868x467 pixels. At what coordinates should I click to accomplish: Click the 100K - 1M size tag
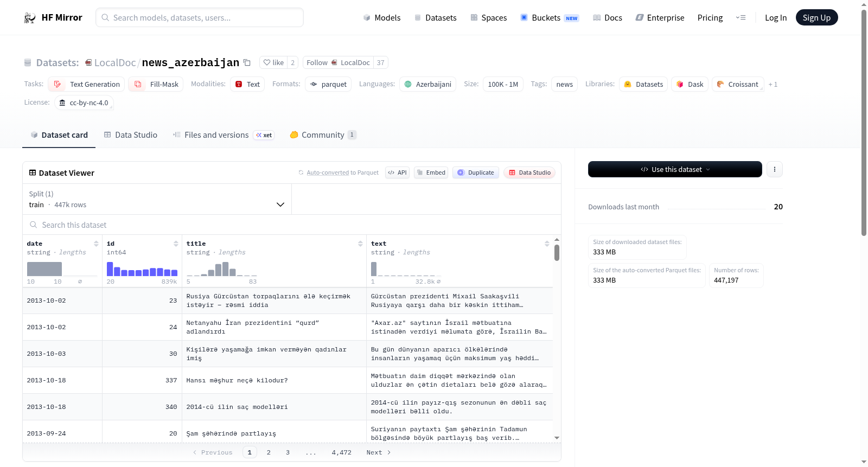click(503, 84)
